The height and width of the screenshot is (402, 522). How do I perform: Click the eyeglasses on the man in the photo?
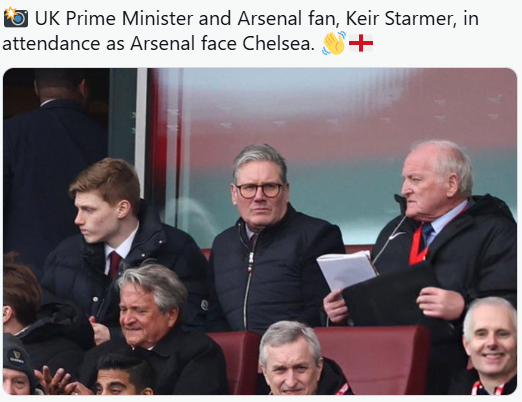(259, 190)
